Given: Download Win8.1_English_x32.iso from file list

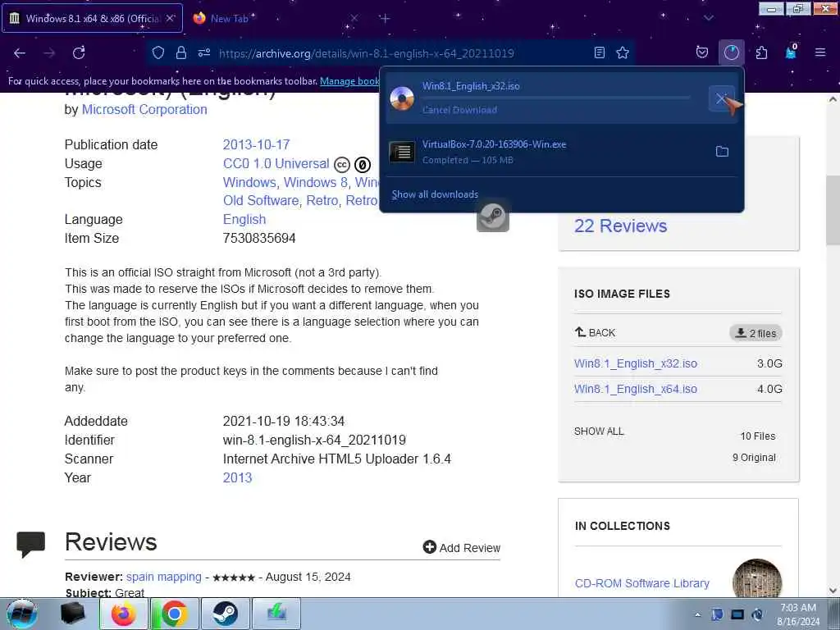Looking at the screenshot, I should point(636,363).
